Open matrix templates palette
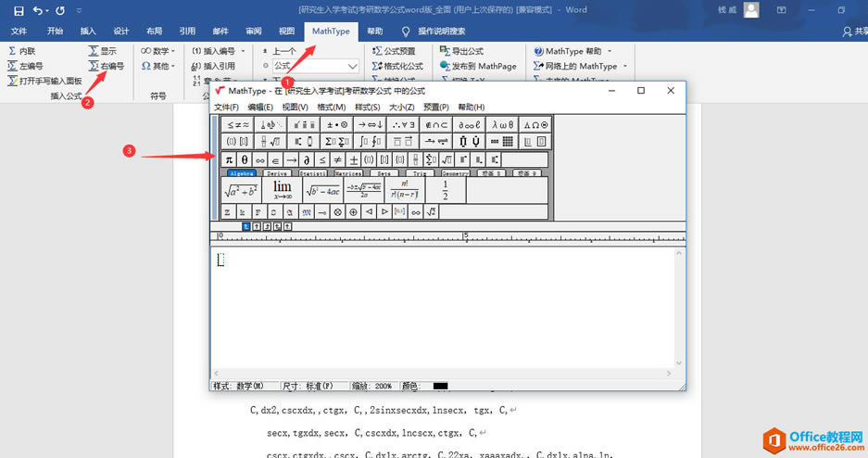This screenshot has width=868, height=458. pos(503,142)
